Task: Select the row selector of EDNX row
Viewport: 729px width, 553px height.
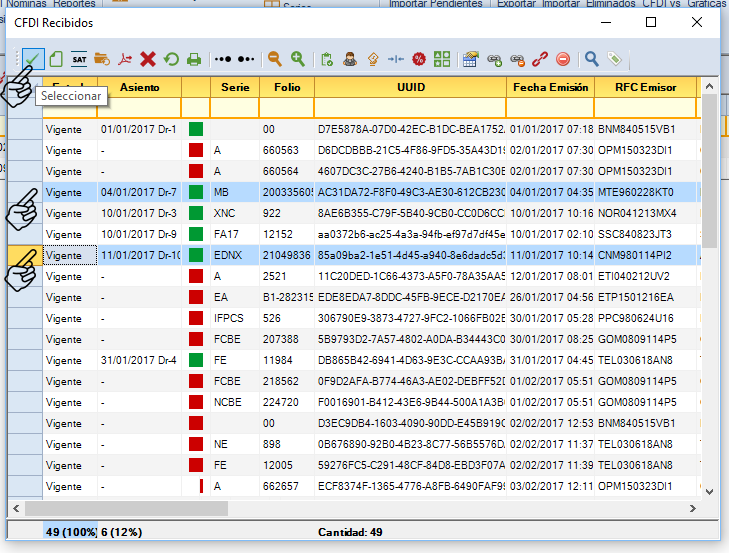Action: [x=24, y=255]
